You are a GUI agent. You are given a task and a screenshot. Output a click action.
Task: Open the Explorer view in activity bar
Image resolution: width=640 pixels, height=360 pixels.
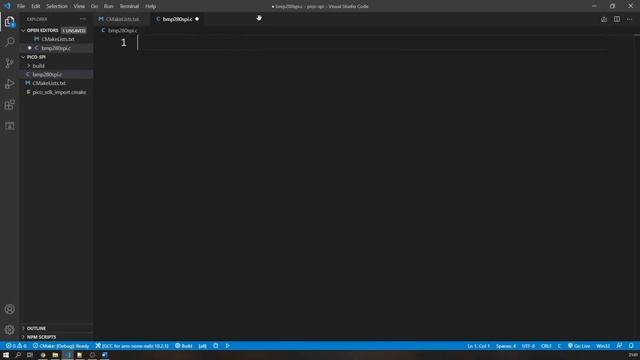(x=9, y=21)
